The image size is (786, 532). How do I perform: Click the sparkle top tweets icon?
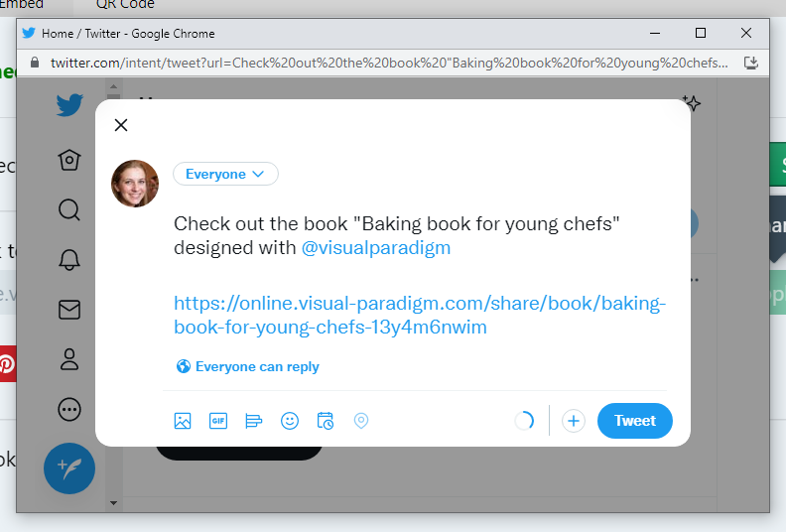693,103
